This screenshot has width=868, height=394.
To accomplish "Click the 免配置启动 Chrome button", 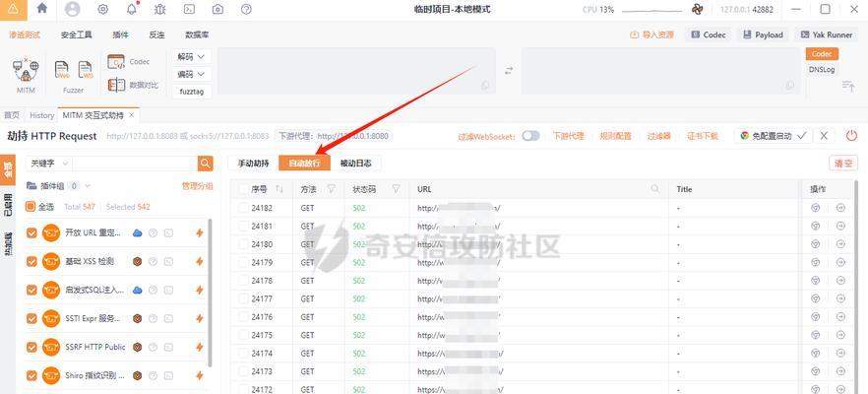I will tap(773, 136).
